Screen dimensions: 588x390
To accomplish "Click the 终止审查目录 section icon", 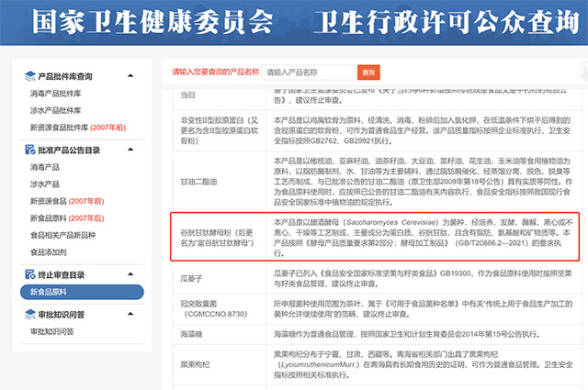I will pyautogui.click(x=29, y=274).
